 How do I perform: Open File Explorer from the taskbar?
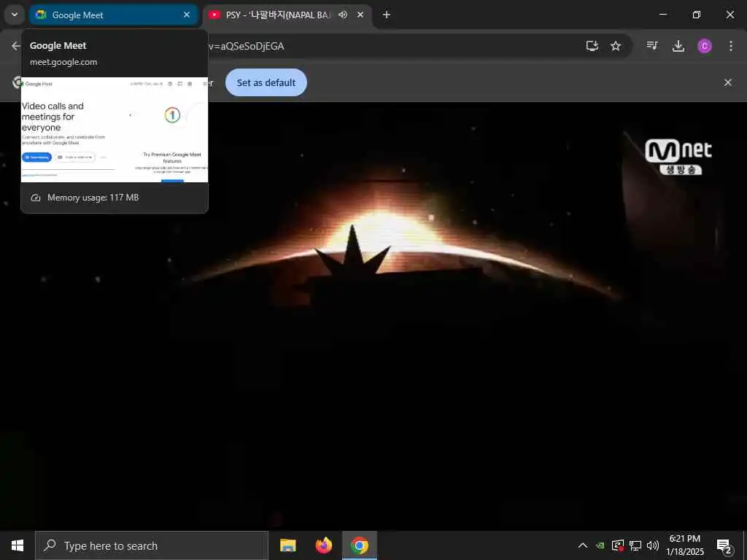click(287, 545)
